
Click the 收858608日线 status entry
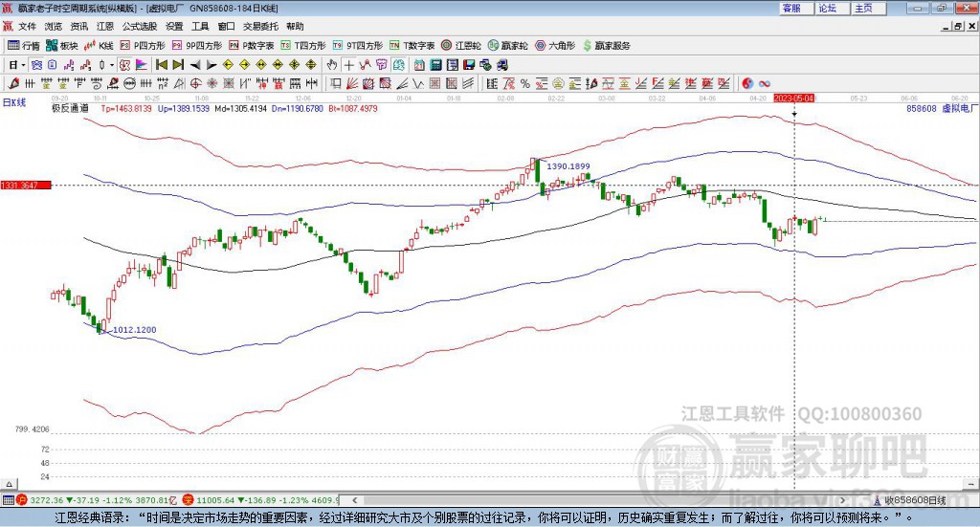(910, 500)
